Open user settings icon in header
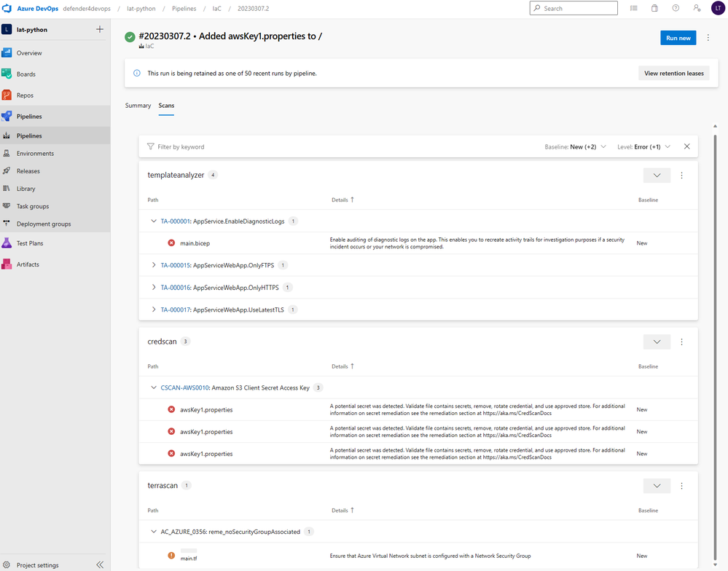Viewport: 728px width, 571px height. click(x=697, y=8)
